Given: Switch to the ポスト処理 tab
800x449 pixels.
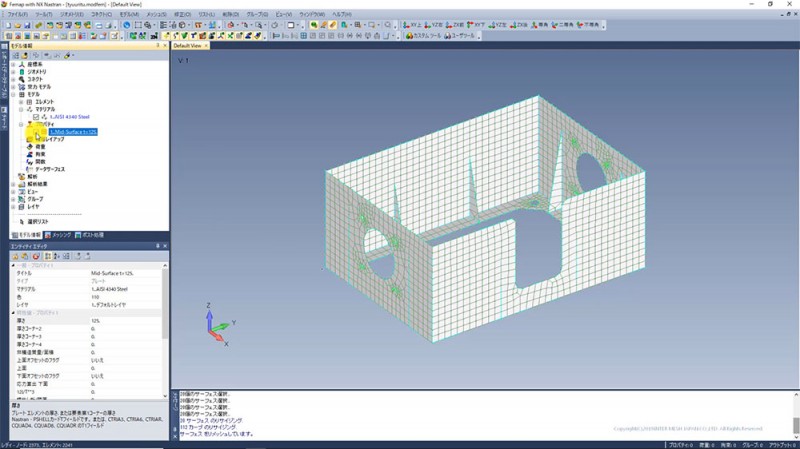Looking at the screenshot, I should (89, 235).
